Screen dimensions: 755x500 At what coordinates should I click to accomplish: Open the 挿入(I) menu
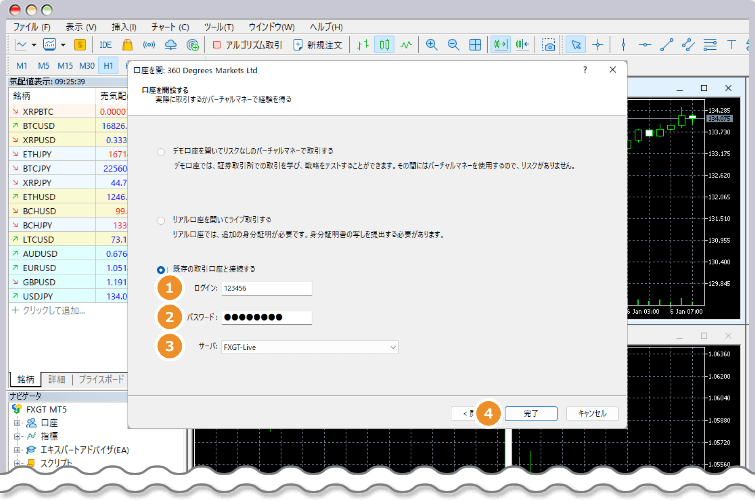click(124, 27)
